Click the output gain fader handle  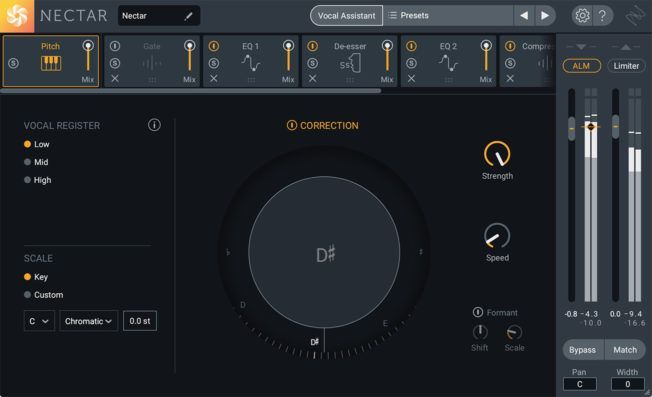point(615,126)
